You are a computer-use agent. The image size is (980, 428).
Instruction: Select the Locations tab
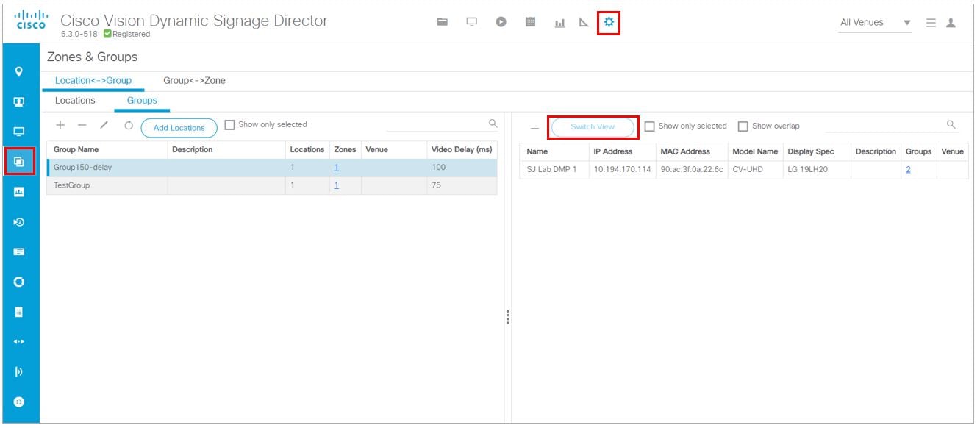pos(75,100)
